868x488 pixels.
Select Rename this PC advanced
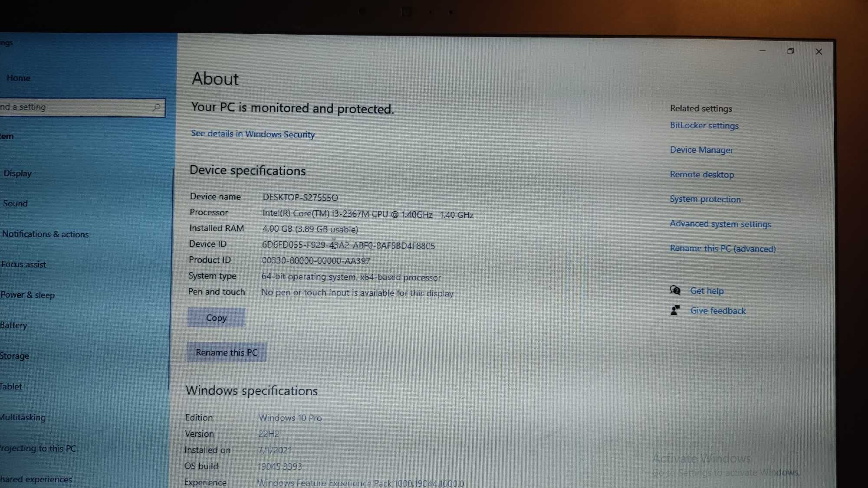point(723,248)
